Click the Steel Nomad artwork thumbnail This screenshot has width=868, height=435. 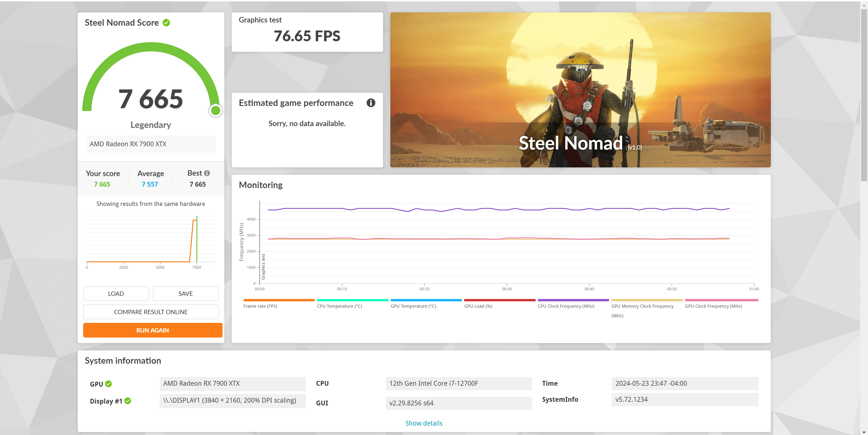(x=580, y=90)
